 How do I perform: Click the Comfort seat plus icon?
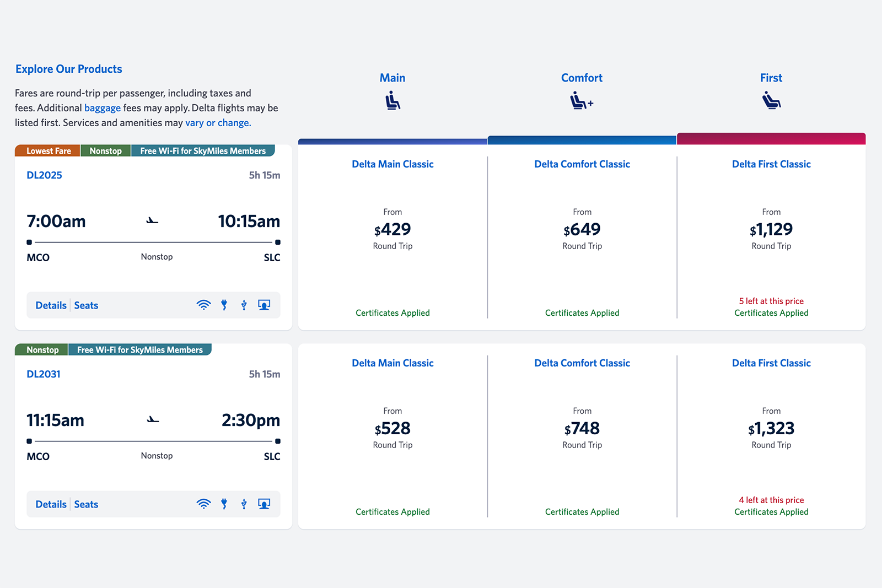[x=582, y=101]
